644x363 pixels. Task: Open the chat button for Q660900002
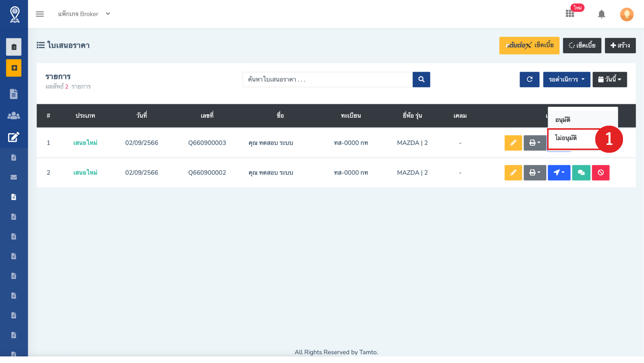(581, 173)
